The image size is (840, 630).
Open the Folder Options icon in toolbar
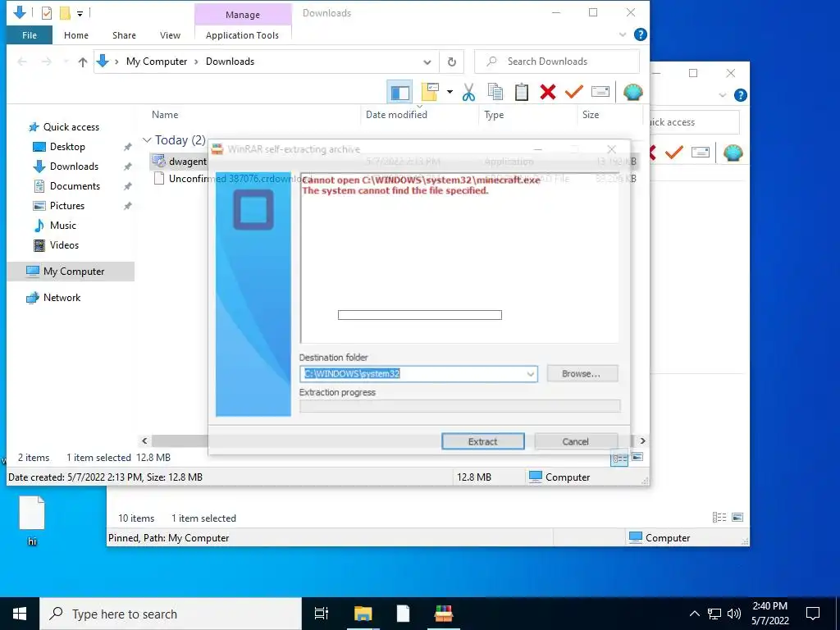(x=430, y=92)
